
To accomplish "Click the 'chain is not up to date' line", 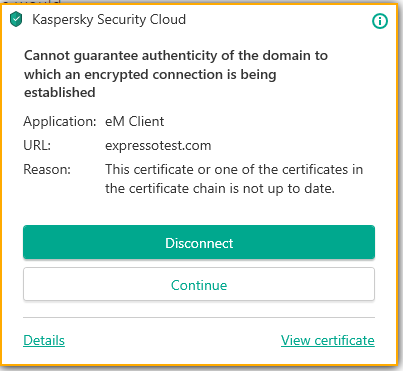I will point(220,189).
